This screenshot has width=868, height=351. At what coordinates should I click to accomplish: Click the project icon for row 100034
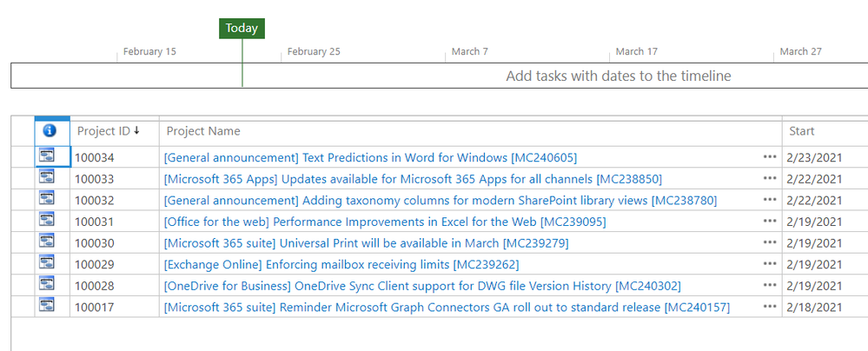(47, 157)
